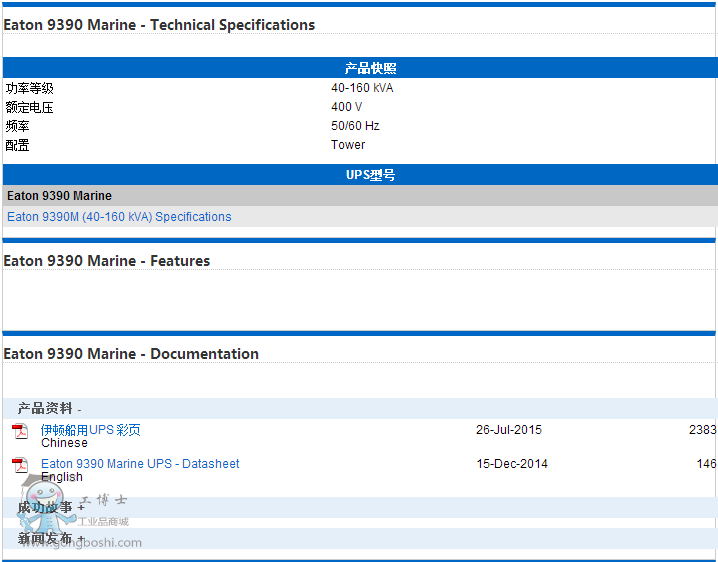
Task: Click the 26-Jul-2015 document date
Action: [508, 430]
